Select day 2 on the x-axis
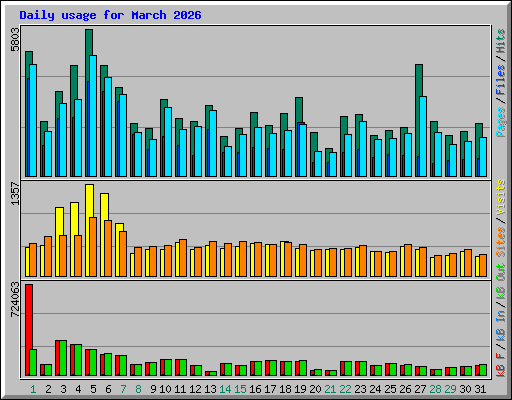 [x=48, y=389]
